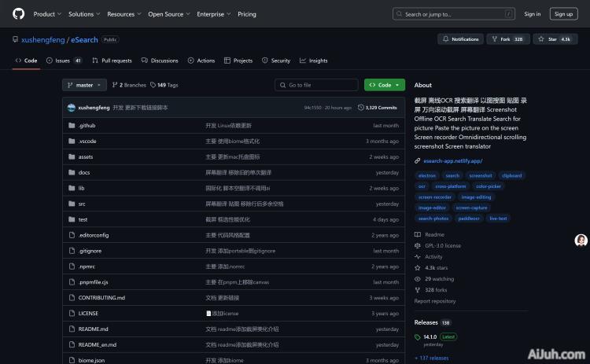Open the .github folder
The image size is (590, 364).
pos(87,126)
